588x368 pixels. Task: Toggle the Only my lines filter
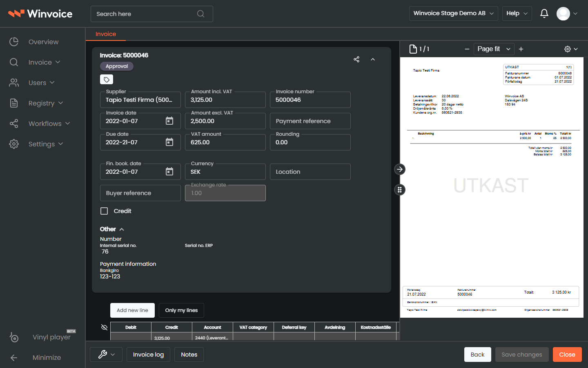click(181, 310)
